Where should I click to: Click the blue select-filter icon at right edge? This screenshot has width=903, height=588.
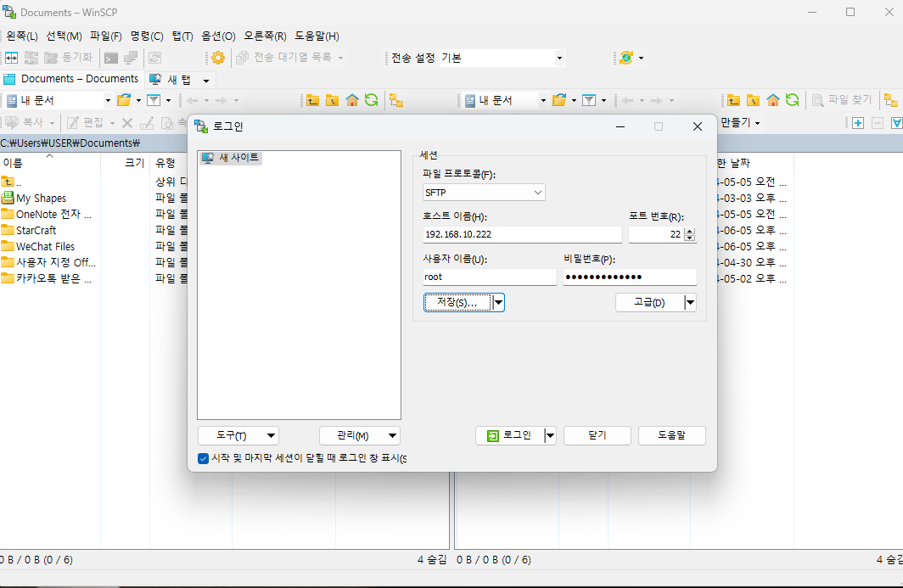pos(897,123)
